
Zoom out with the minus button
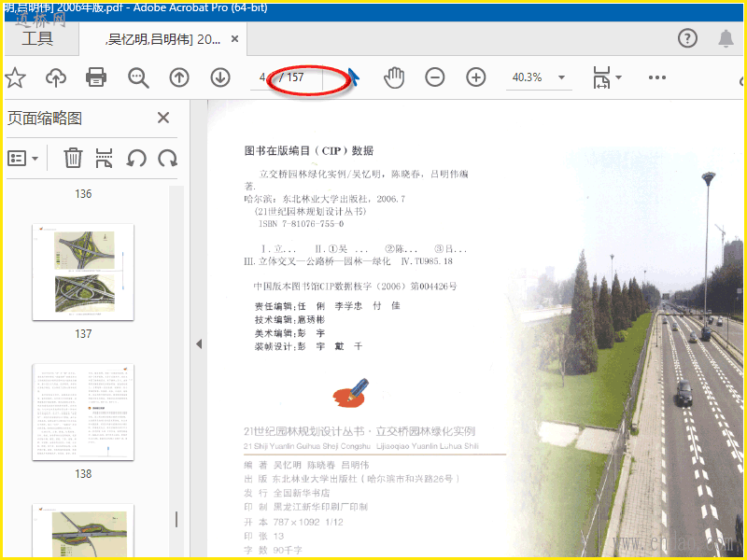[x=434, y=77]
